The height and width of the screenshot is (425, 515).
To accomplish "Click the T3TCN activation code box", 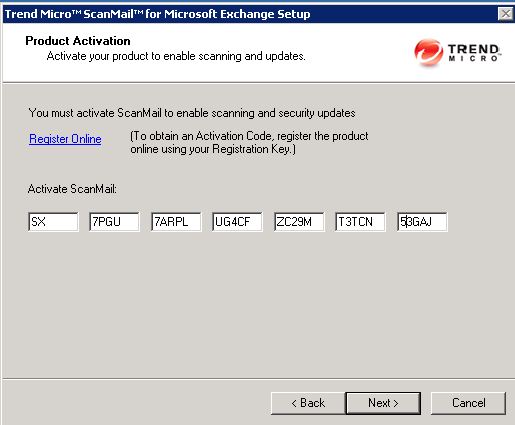I will [x=360, y=222].
